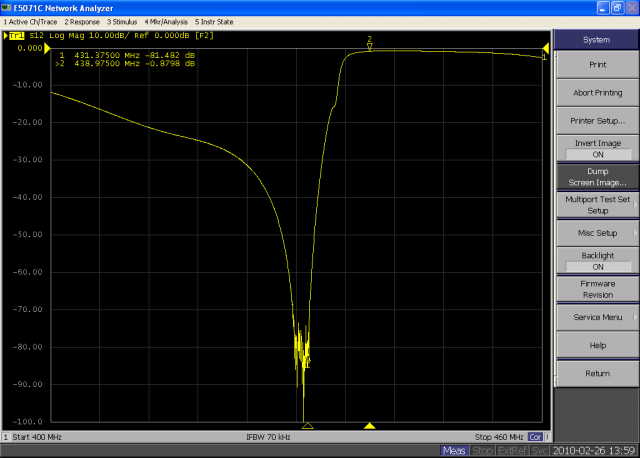Expand the Service Menu submenu
640x458 pixels.
597,317
